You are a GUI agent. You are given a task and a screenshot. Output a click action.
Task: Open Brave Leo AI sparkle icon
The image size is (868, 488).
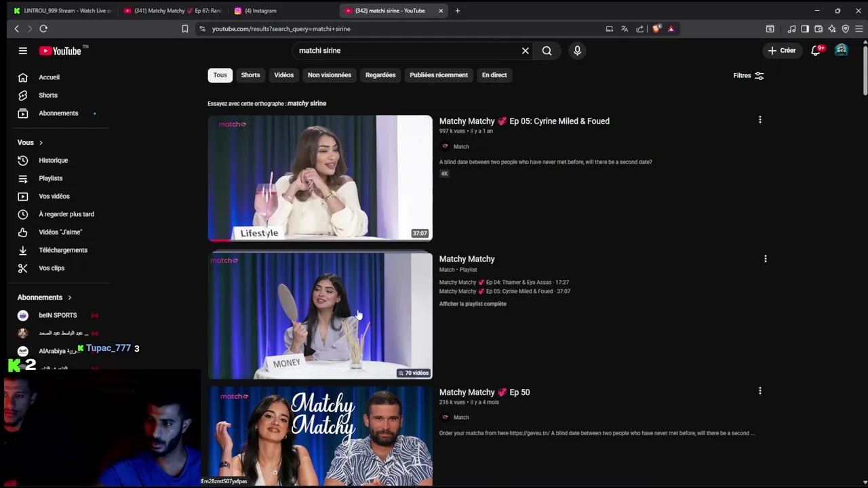pos(832,29)
